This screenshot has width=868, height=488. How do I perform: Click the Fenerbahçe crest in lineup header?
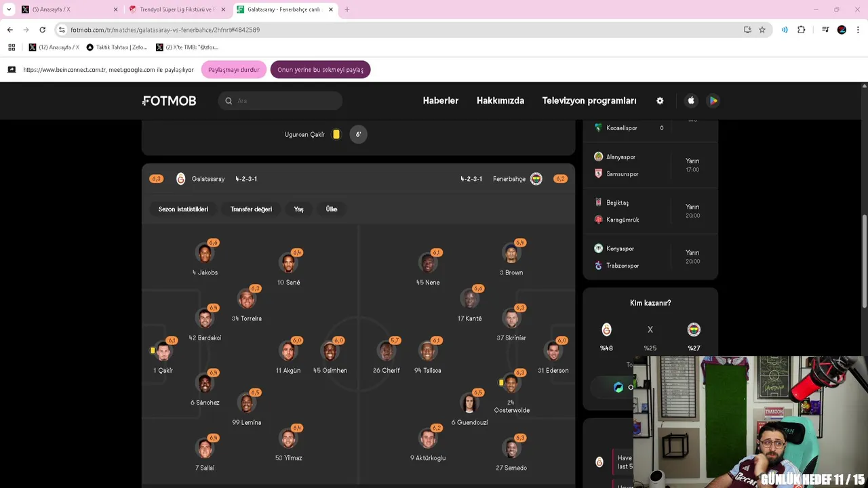536,179
